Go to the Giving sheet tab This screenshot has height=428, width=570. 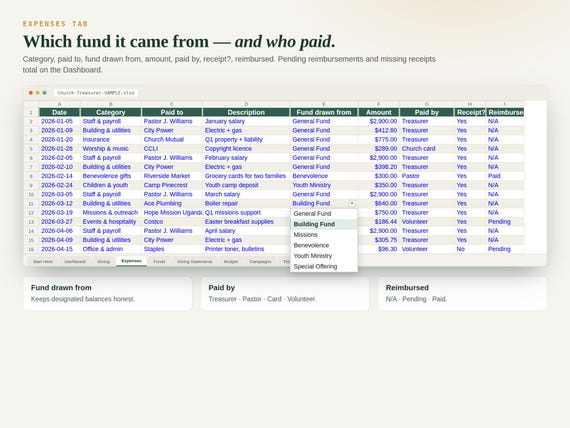[x=103, y=261]
